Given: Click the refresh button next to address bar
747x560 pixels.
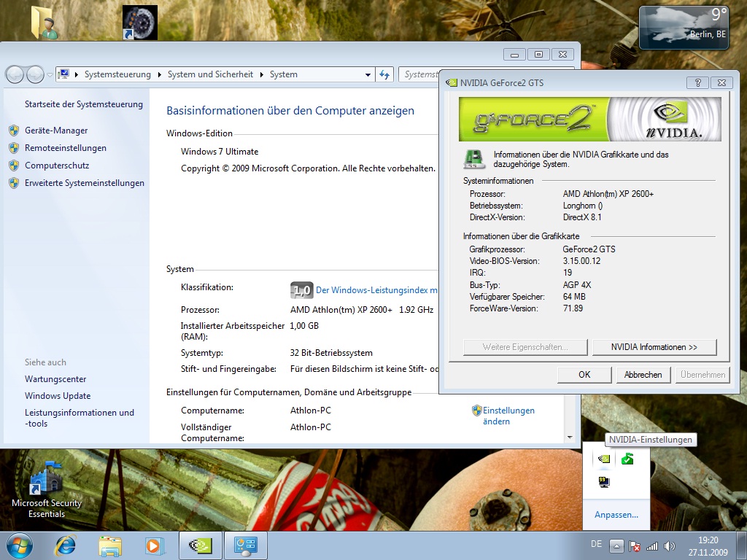Looking at the screenshot, I should (x=384, y=74).
